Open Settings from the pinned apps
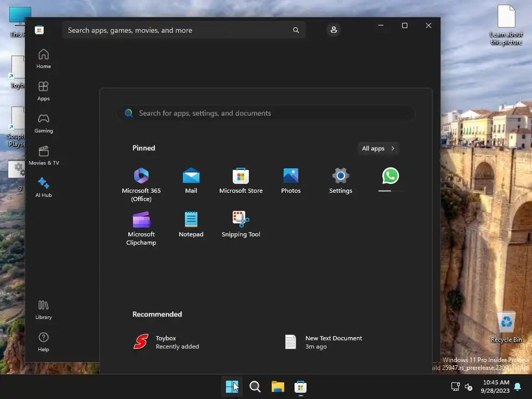The width and height of the screenshot is (532, 399). [341, 180]
